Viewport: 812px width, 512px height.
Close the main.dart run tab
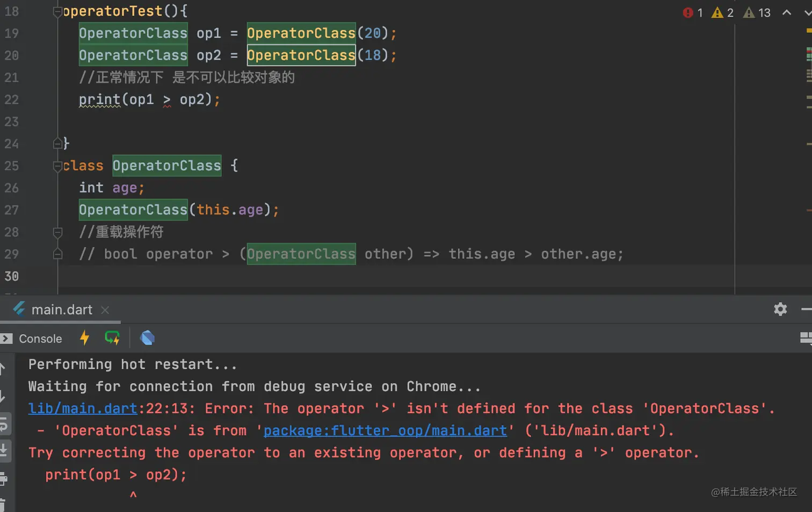(105, 310)
